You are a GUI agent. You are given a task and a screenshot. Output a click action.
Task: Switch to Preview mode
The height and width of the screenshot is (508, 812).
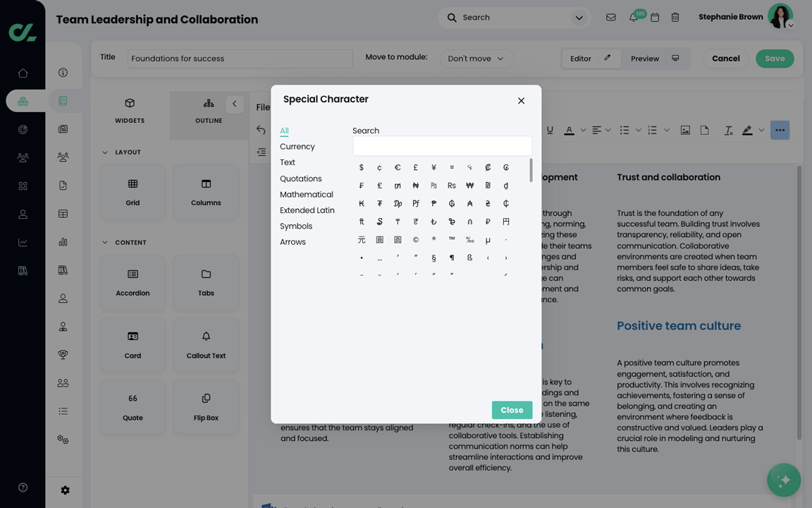[x=655, y=59]
